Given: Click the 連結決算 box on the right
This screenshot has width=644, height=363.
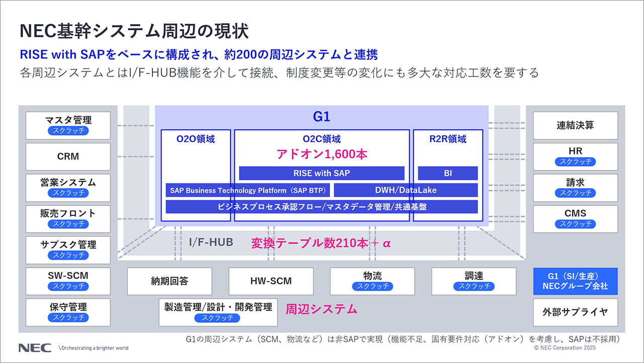Looking at the screenshot, I should click(x=575, y=125).
